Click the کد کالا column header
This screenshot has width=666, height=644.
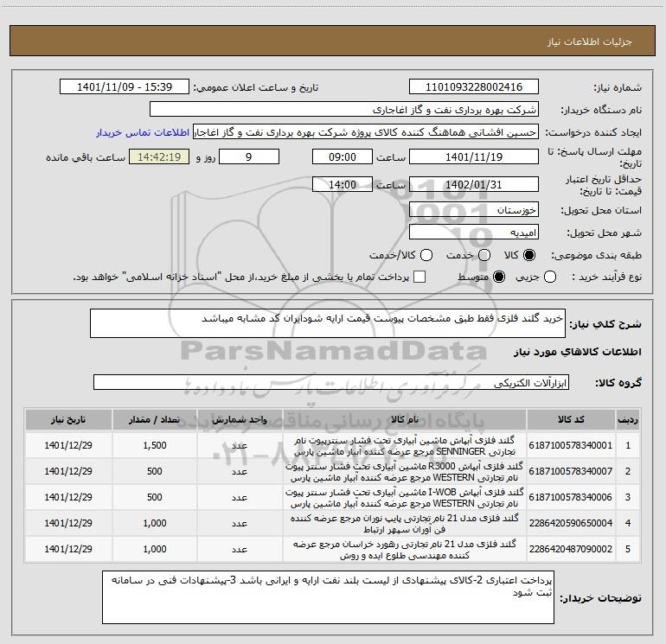(571, 419)
